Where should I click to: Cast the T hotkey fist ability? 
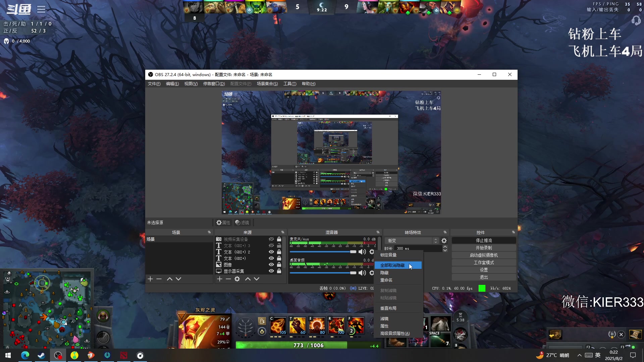coord(298,325)
